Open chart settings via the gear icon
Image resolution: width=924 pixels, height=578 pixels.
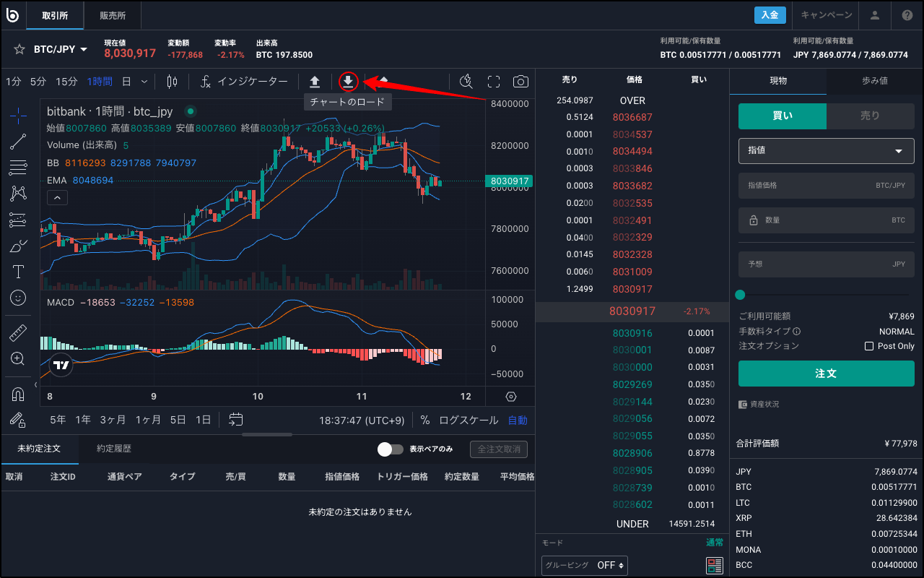click(x=511, y=397)
